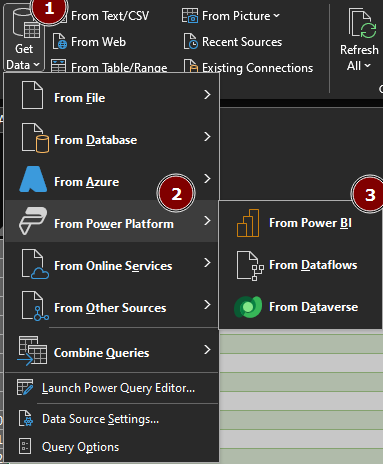Expand the From Database submenu arrow
Viewport: 383px width, 464px height.
(x=207, y=137)
